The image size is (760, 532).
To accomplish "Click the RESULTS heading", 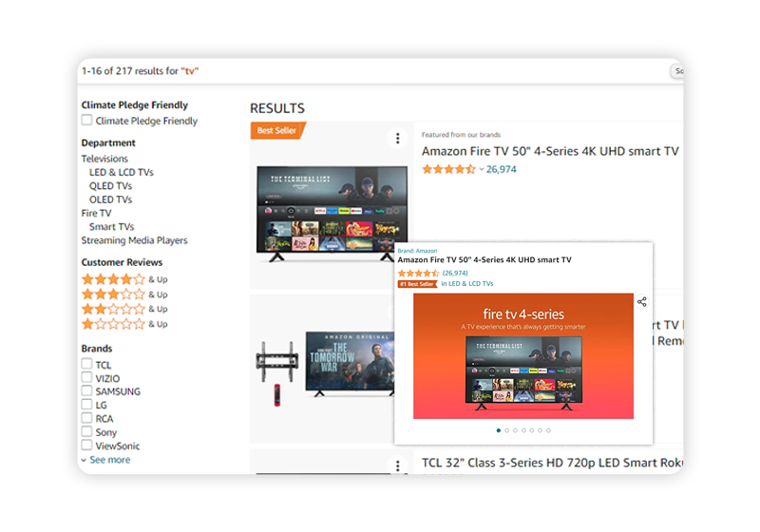I will 277,108.
